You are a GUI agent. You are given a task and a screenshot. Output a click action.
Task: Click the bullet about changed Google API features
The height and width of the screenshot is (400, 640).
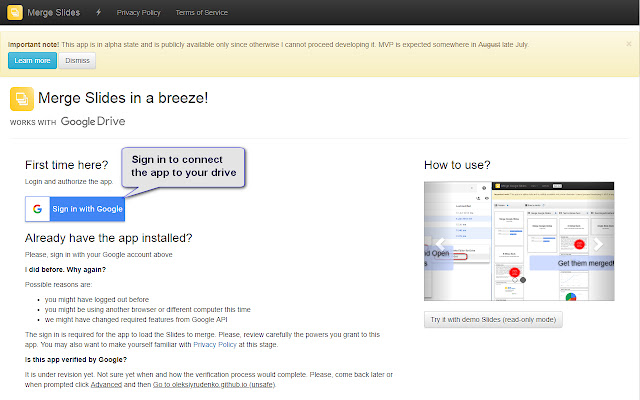coord(136,320)
